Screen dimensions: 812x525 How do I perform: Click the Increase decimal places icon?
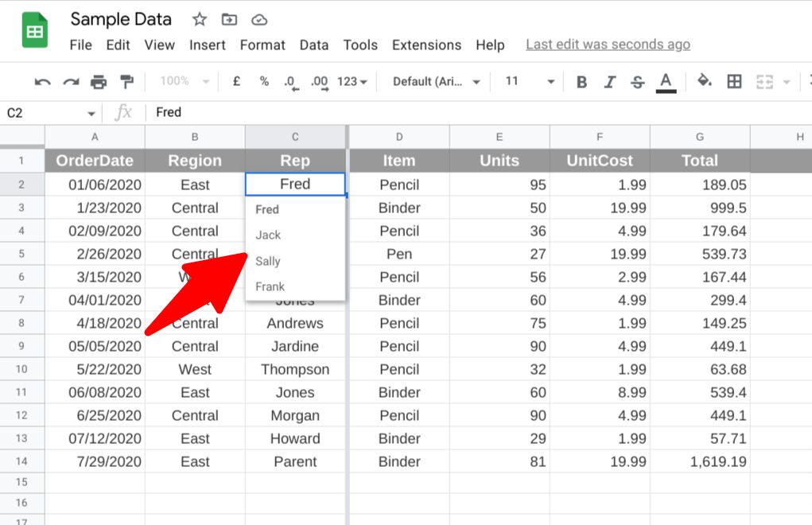[318, 80]
